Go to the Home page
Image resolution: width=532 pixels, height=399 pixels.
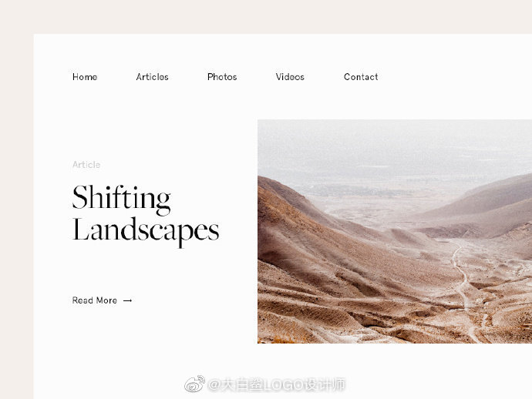pos(85,77)
